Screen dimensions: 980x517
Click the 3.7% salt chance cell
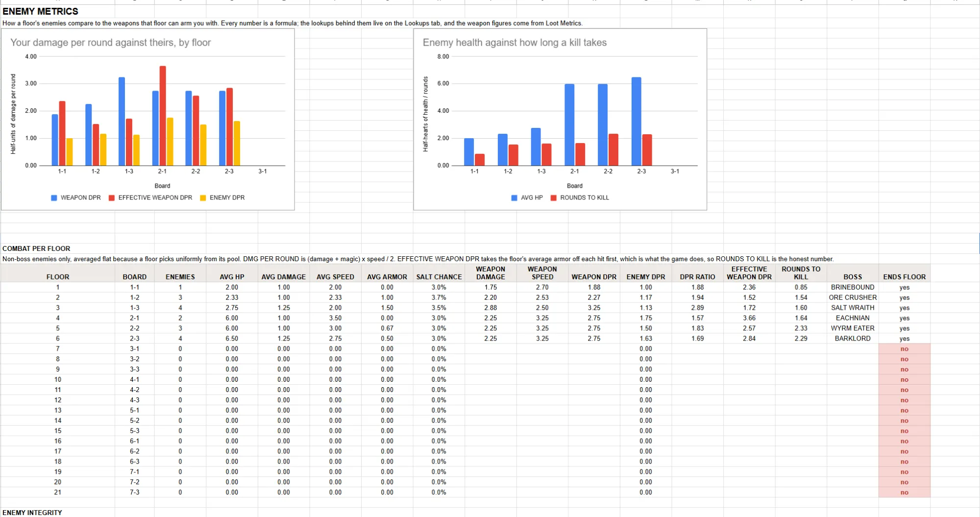pyautogui.click(x=439, y=297)
